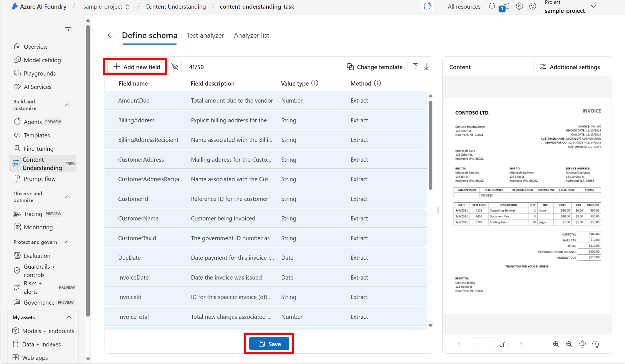Screen dimensions: 625x364
Task: Collapse Protect and govern section
Action: click(x=67, y=242)
